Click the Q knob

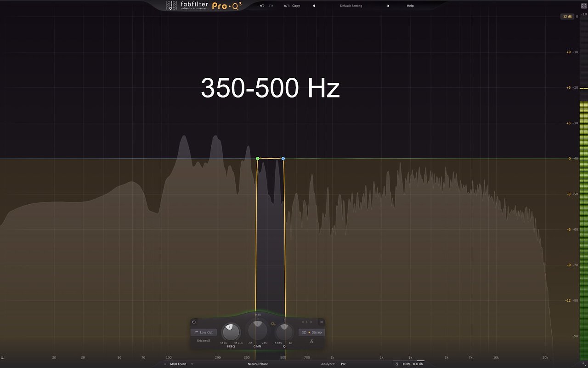284,332
